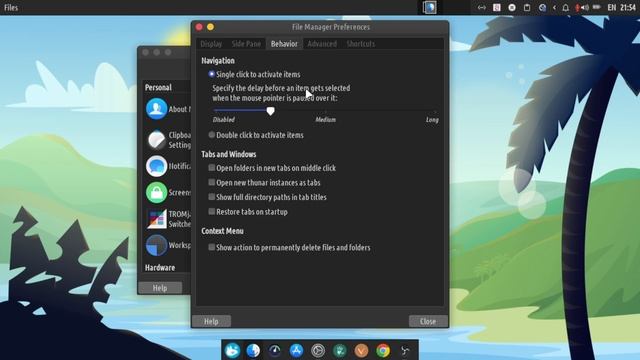Switch to the Advanced tab
640x360 pixels.
pos(322,44)
